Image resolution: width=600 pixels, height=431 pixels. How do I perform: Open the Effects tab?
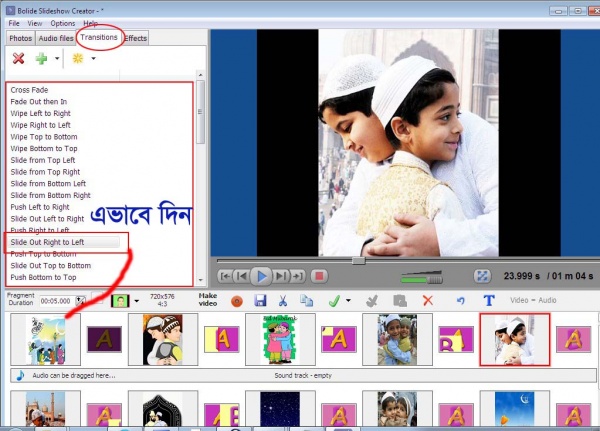tap(136, 38)
